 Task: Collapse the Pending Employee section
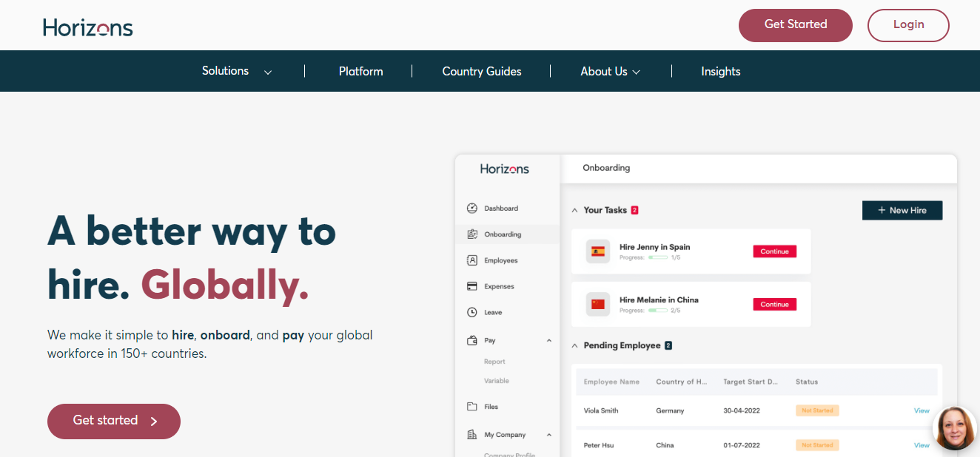[x=575, y=345]
